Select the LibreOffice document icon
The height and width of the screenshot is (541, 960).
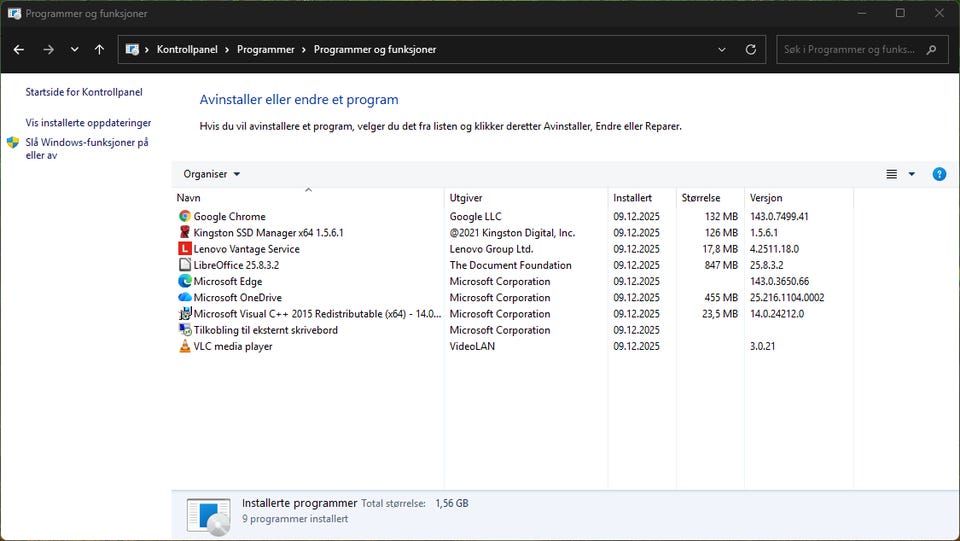185,265
